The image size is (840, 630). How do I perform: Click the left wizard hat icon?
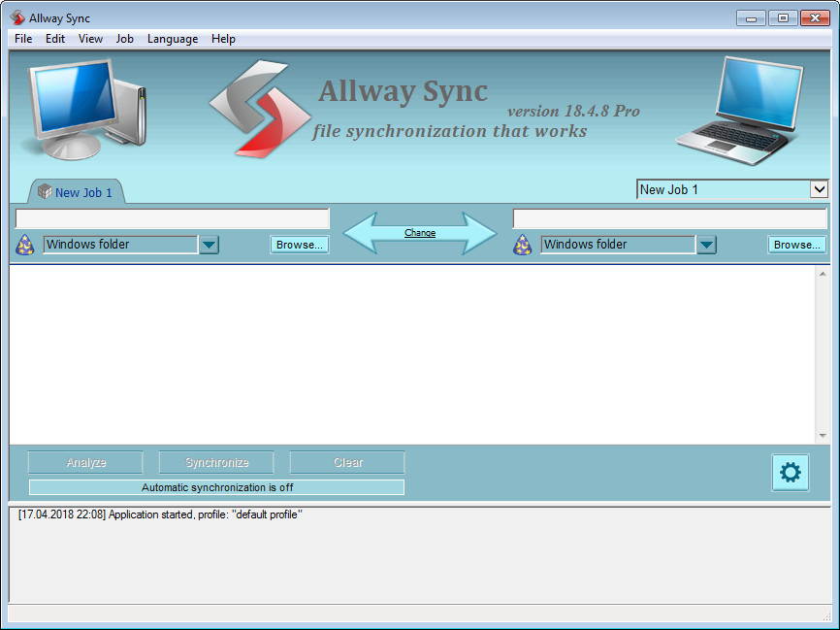[24, 245]
